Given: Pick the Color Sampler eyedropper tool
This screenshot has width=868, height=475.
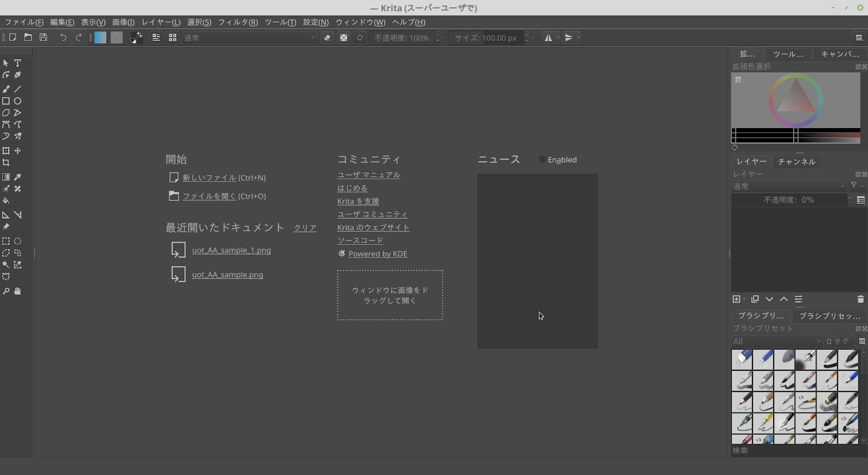Looking at the screenshot, I should point(17,177).
